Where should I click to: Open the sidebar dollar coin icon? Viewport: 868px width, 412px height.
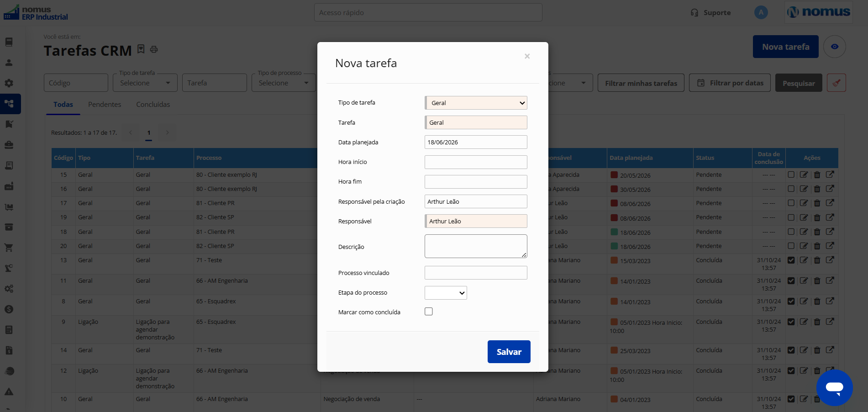[x=9, y=309]
